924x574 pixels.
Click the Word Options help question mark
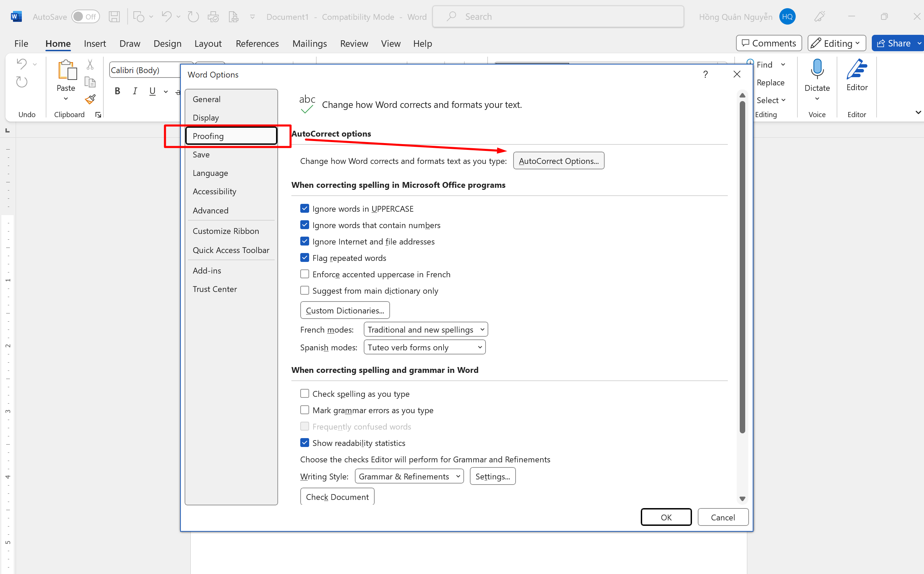click(x=705, y=74)
